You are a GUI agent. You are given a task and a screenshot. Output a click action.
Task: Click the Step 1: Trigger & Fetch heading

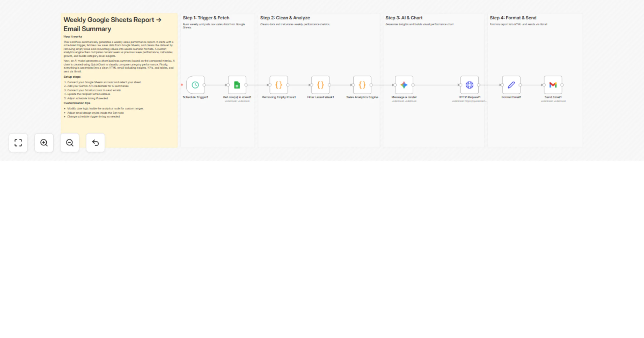pyautogui.click(x=206, y=18)
